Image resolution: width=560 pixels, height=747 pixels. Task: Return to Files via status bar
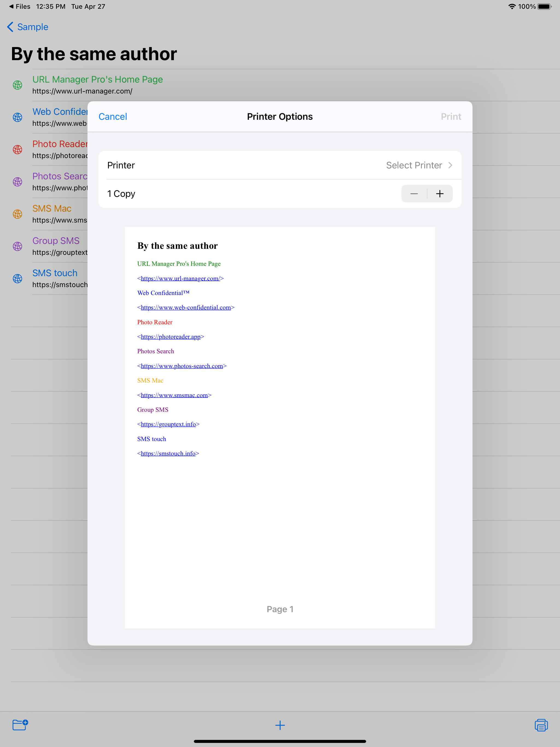pos(20,6)
